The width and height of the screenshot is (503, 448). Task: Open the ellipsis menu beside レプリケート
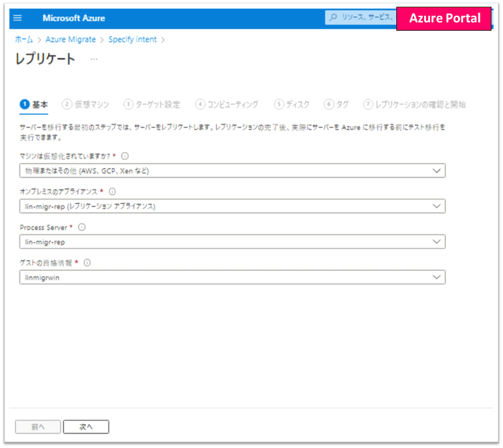pyautogui.click(x=94, y=59)
